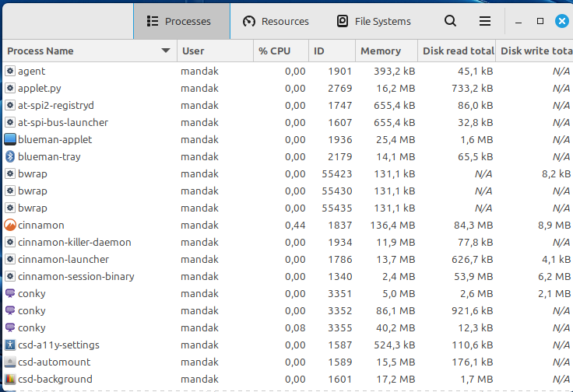
Task: Sort by Disk write total column header
Action: pyautogui.click(x=534, y=51)
